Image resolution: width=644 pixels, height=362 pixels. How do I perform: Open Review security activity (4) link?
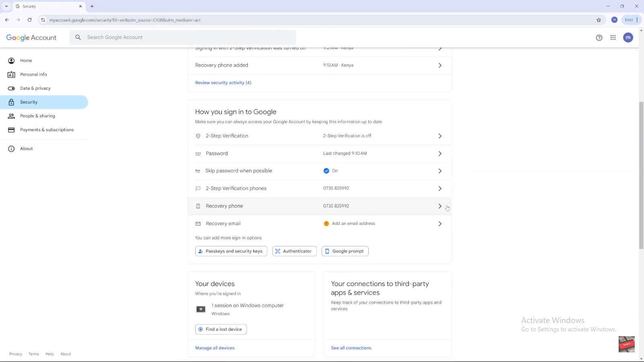click(x=223, y=83)
